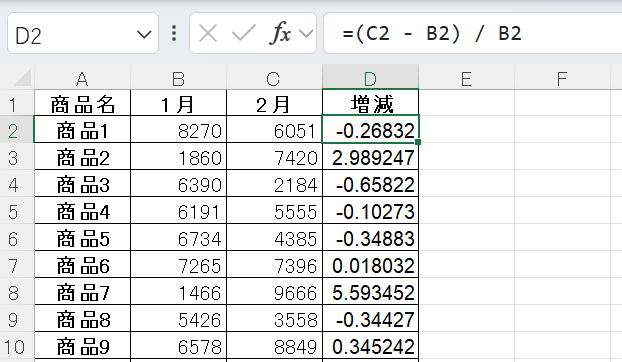Select cell showing 2.989247
Image resolution: width=622 pixels, height=362 pixels.
tap(371, 157)
